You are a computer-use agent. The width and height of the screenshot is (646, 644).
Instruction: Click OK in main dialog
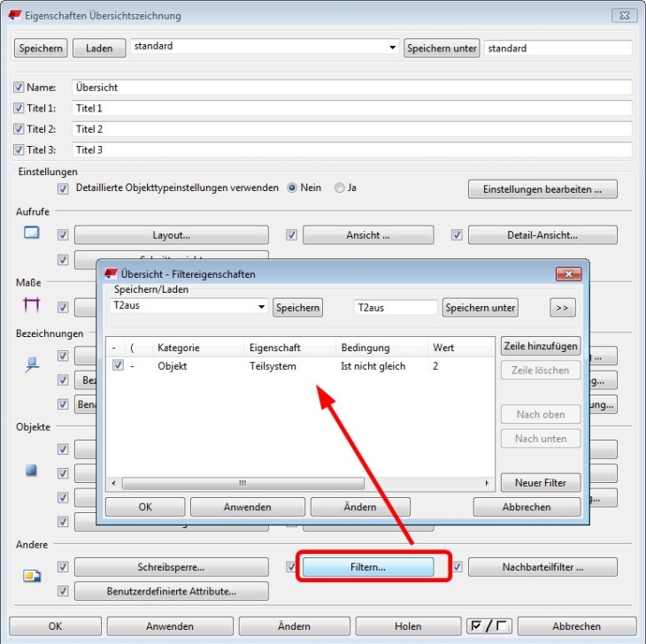pyautogui.click(x=55, y=626)
